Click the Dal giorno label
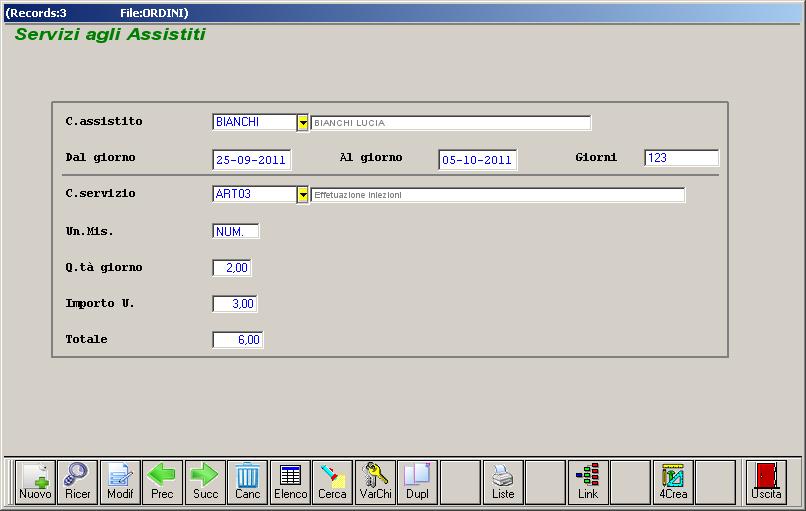The image size is (806, 511). (100, 158)
